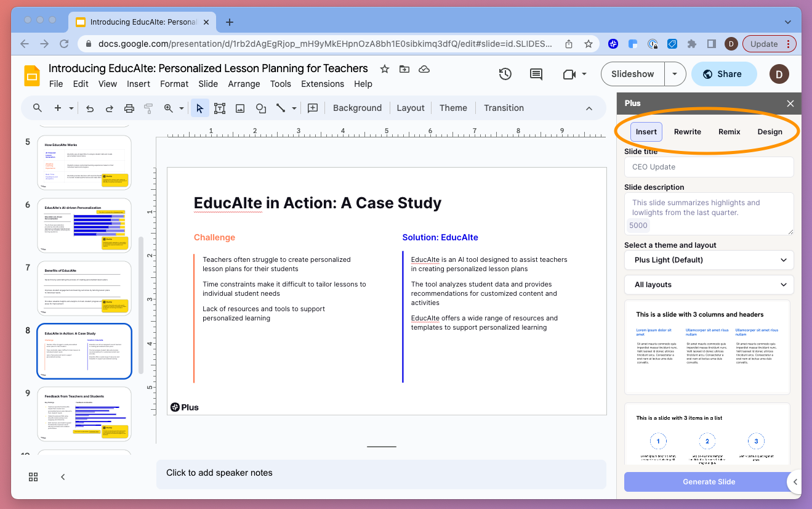Select the Insert tab in Plus

(646, 132)
